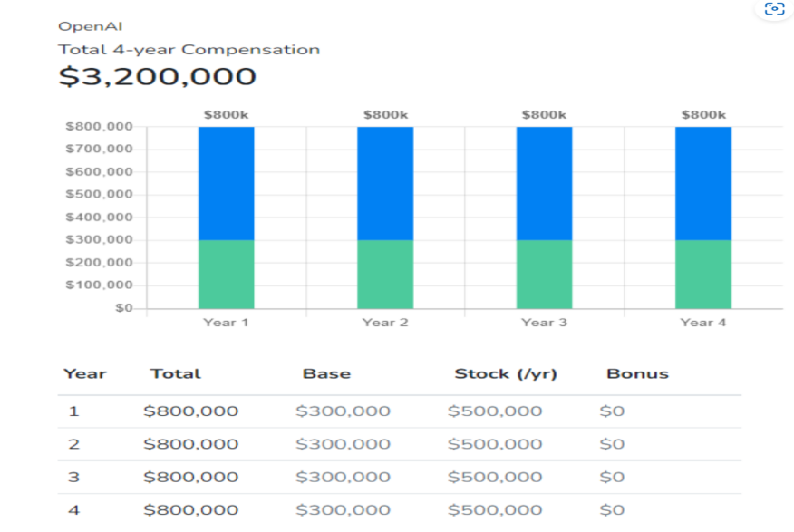Select the Stock $500,000 cell in row 4

(x=495, y=509)
